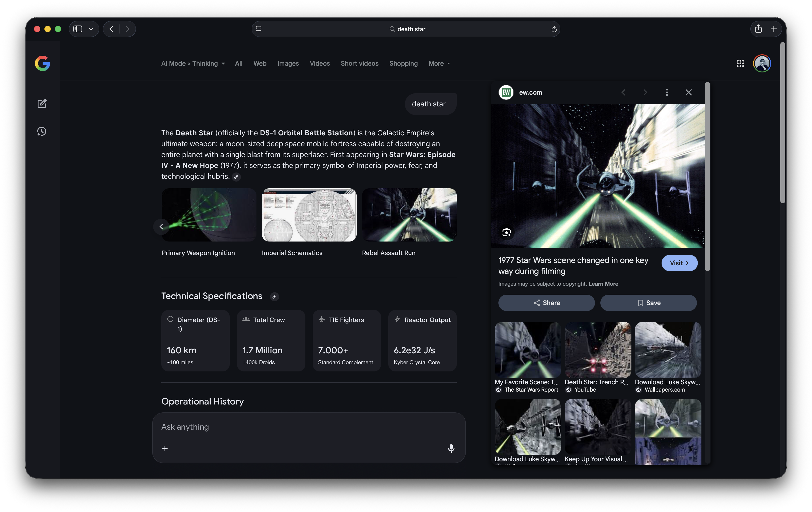Click the Ask anything input field

309,427
